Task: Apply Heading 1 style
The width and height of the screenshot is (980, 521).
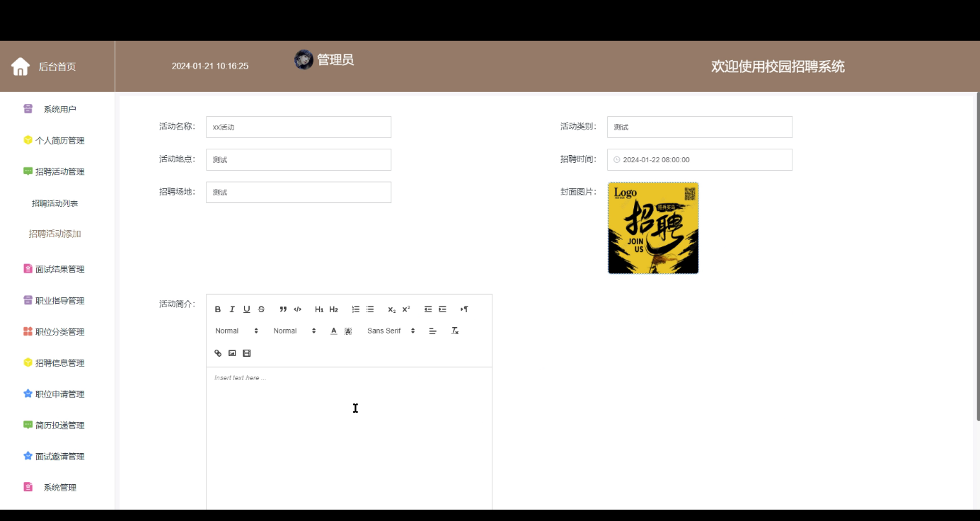Action: [x=319, y=309]
